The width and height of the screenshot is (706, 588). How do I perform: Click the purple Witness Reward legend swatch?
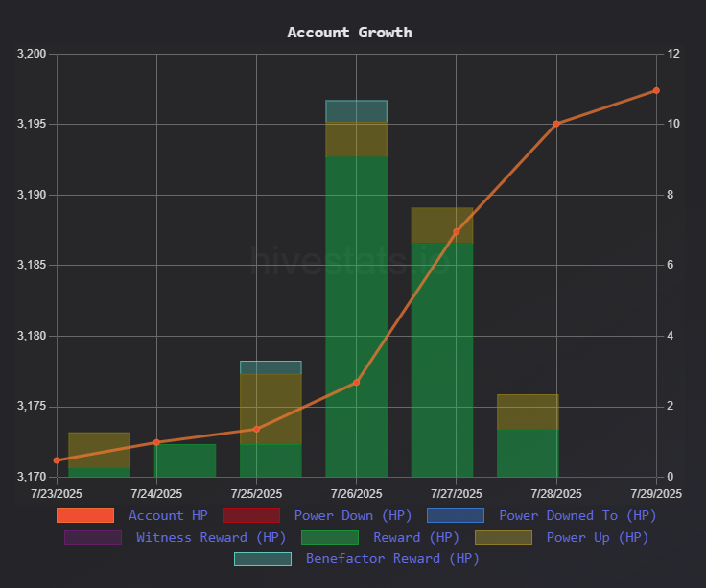[93, 537]
